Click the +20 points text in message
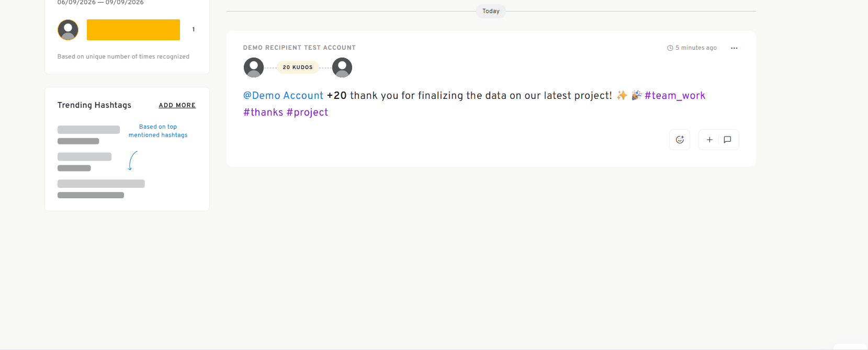 point(337,96)
